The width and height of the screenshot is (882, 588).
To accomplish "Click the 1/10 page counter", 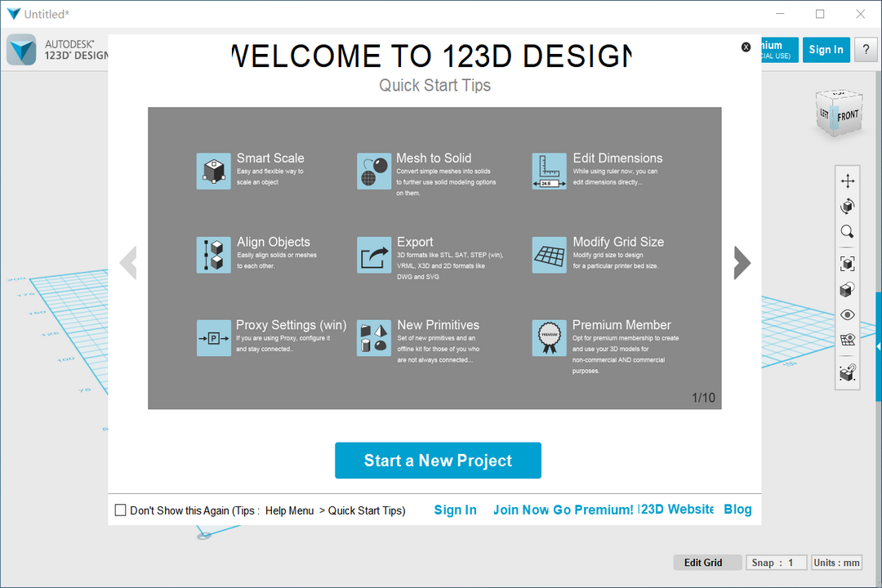I will (x=703, y=398).
